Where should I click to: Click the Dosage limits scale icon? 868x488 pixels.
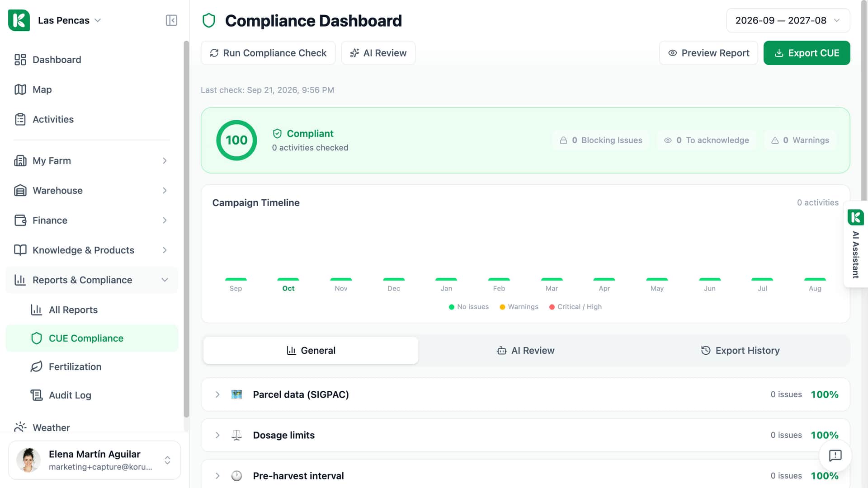(236, 435)
